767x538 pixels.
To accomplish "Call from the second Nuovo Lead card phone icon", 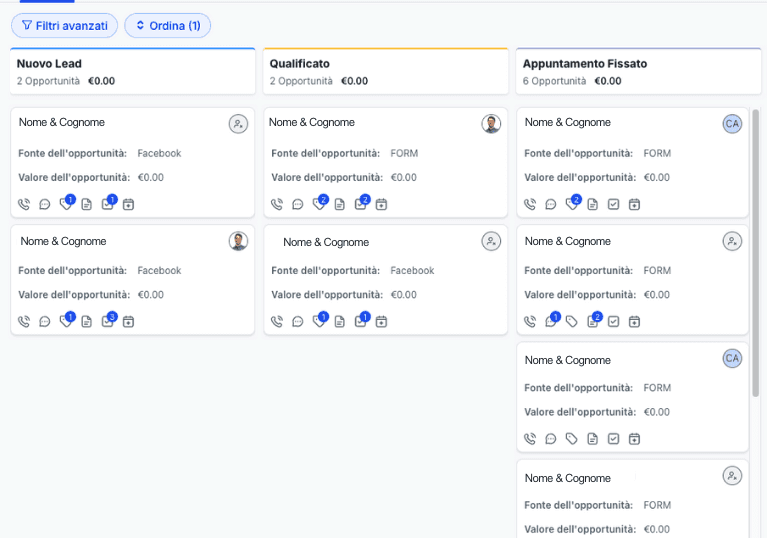I will pyautogui.click(x=24, y=322).
